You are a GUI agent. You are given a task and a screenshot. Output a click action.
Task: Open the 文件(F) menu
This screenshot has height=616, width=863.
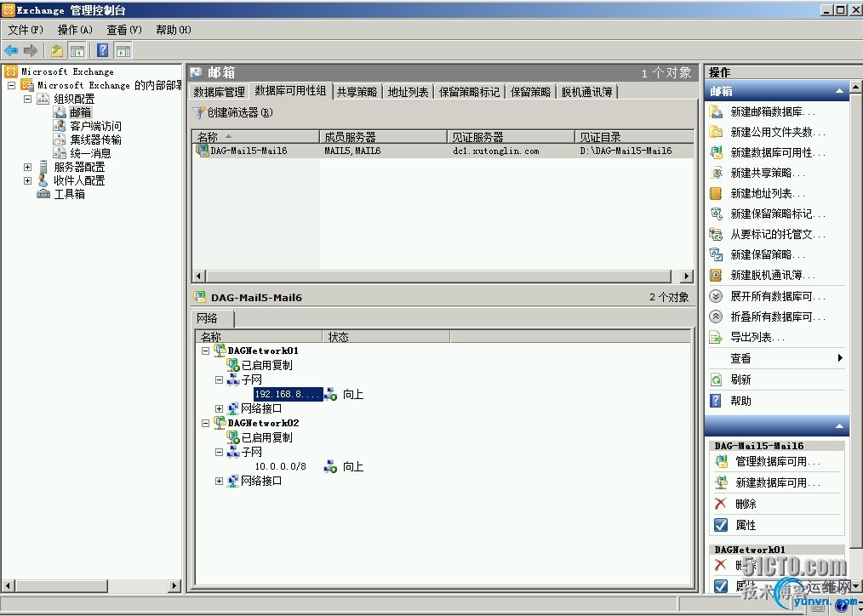tap(26, 30)
